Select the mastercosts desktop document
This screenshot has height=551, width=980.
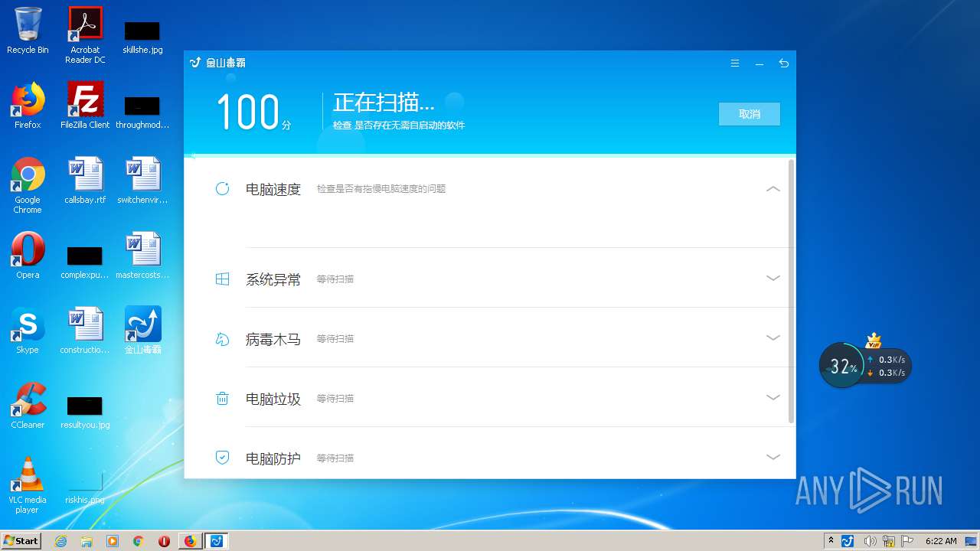143,255
